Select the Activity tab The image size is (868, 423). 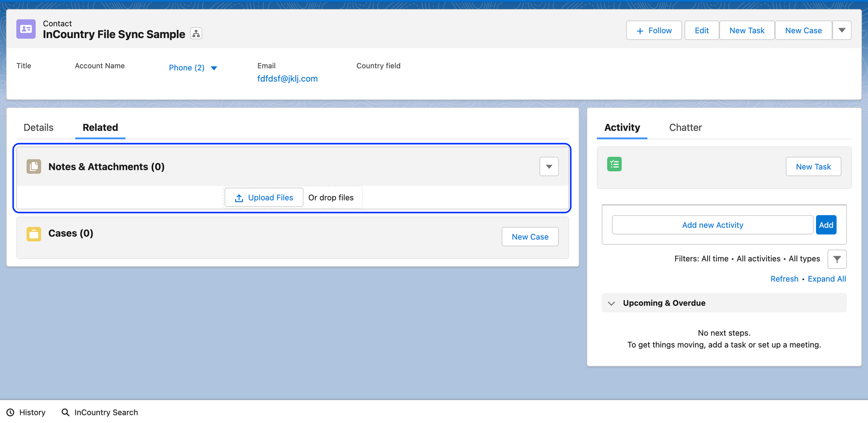coord(622,127)
